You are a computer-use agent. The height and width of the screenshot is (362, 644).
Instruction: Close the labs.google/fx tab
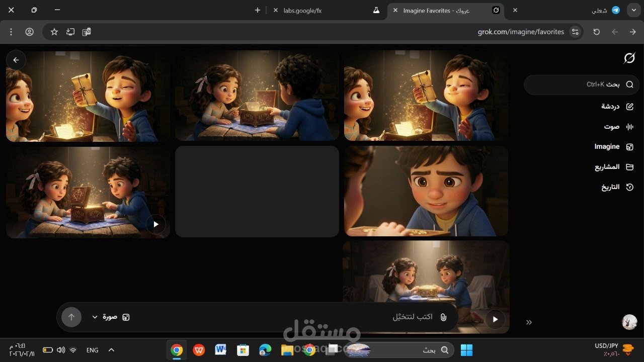coord(275,10)
